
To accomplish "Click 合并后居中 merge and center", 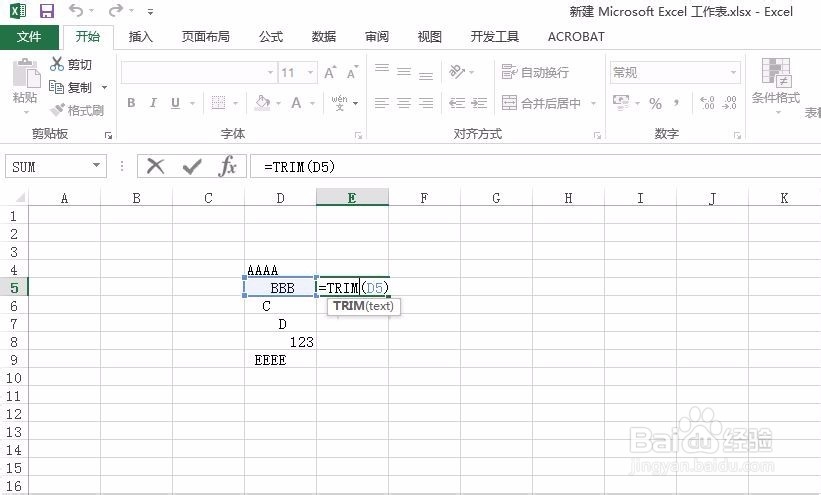I will (x=541, y=103).
